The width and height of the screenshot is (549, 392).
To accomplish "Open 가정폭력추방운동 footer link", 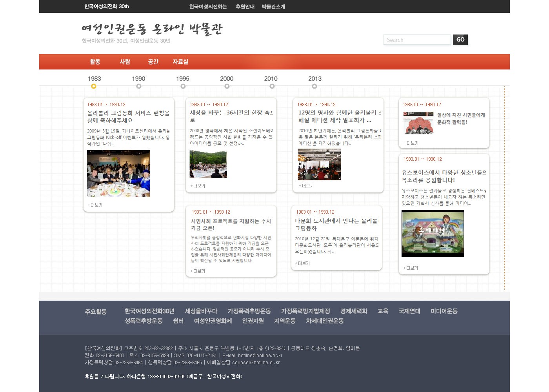I will [x=249, y=311].
